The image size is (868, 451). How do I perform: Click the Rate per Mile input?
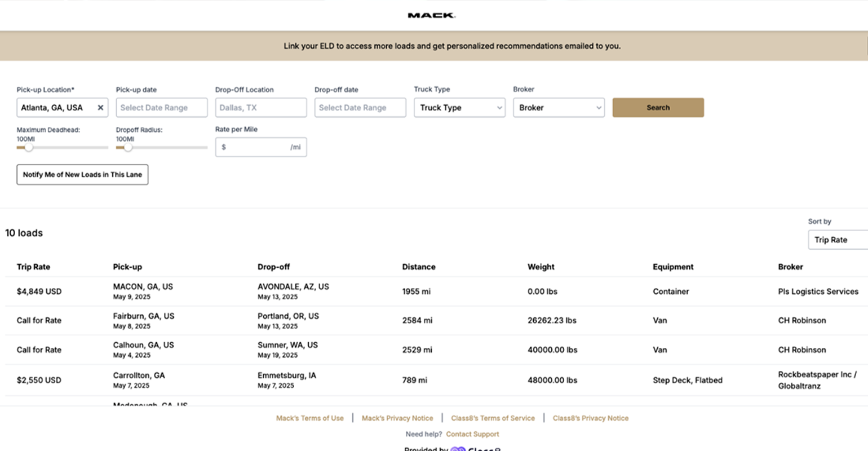(x=261, y=147)
